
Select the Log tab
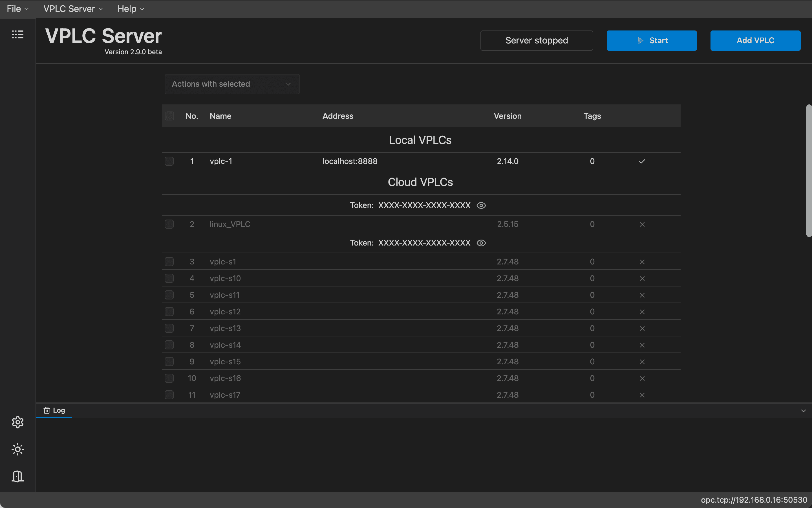click(54, 410)
